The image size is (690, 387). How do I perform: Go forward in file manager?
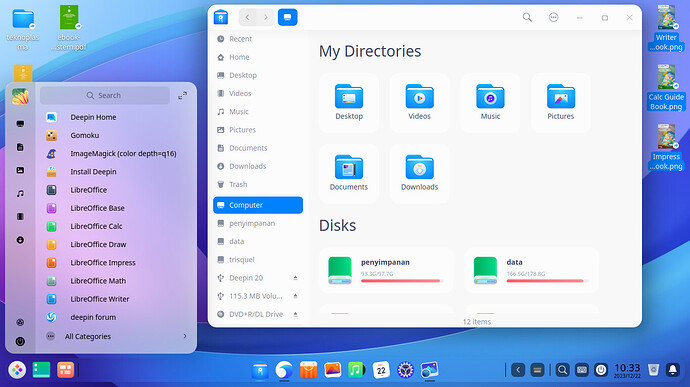click(x=265, y=17)
